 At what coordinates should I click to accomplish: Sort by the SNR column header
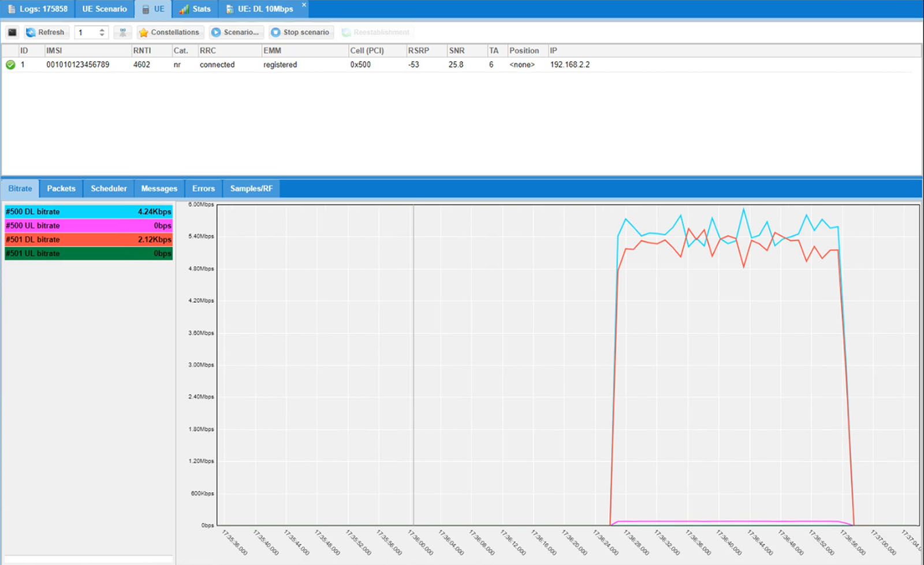(467, 51)
